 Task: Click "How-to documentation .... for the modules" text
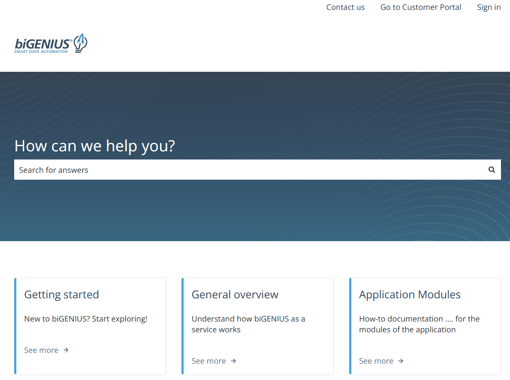pyautogui.click(x=419, y=324)
